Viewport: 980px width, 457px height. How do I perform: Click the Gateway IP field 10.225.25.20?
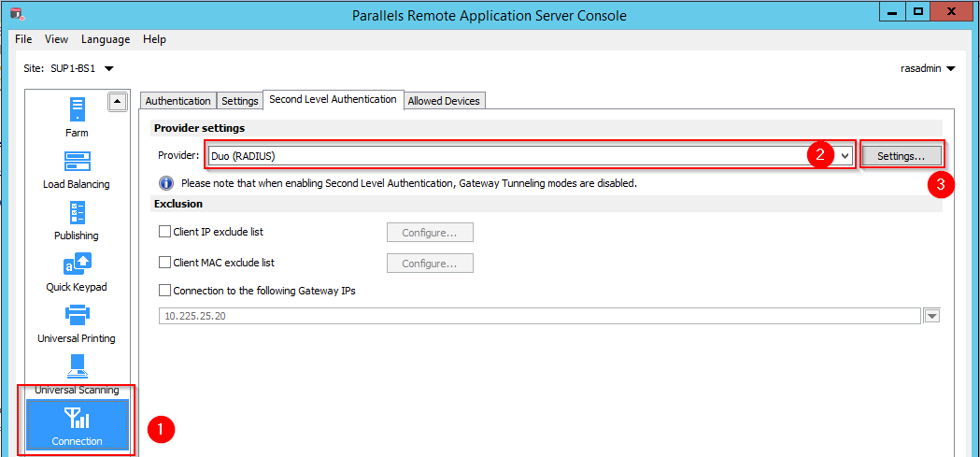coord(540,316)
